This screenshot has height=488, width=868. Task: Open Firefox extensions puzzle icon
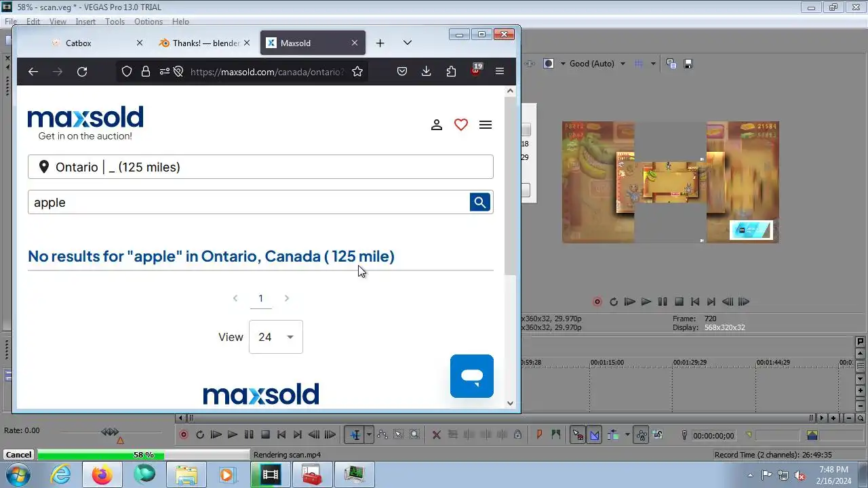click(451, 71)
